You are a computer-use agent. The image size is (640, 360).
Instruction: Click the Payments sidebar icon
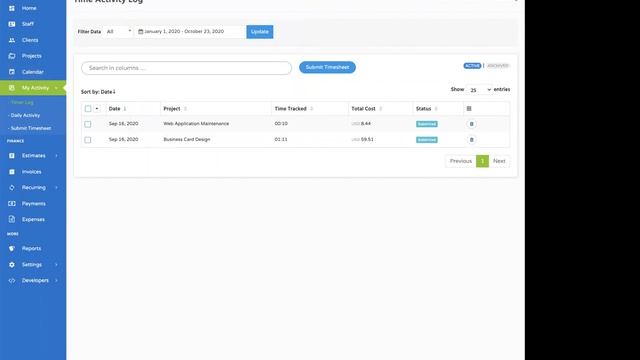(12, 203)
